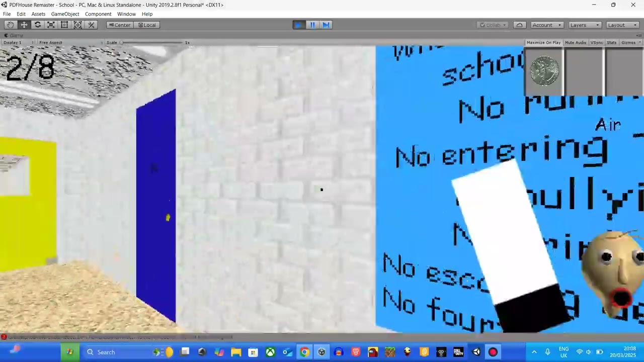
Task: Select the Game tab
Action: tap(14, 35)
